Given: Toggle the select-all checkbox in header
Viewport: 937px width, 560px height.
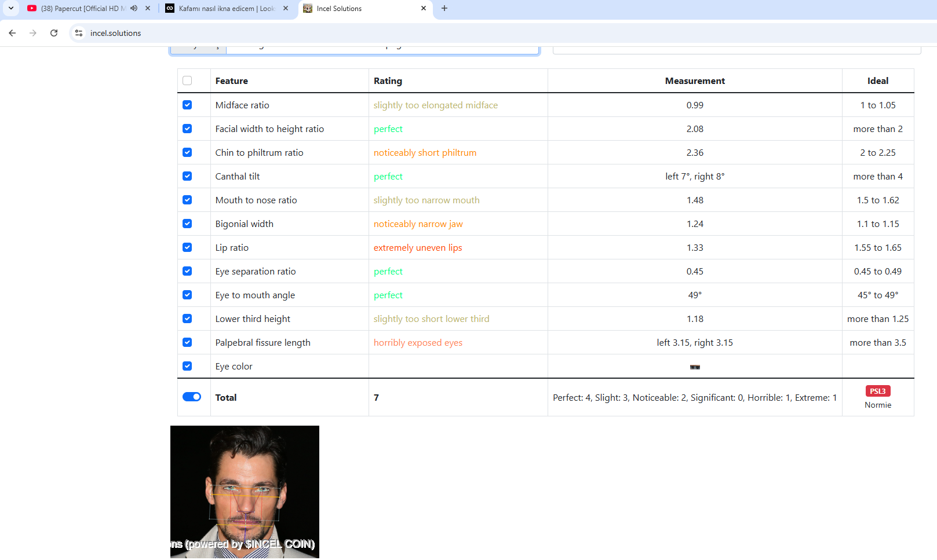Looking at the screenshot, I should [x=187, y=80].
